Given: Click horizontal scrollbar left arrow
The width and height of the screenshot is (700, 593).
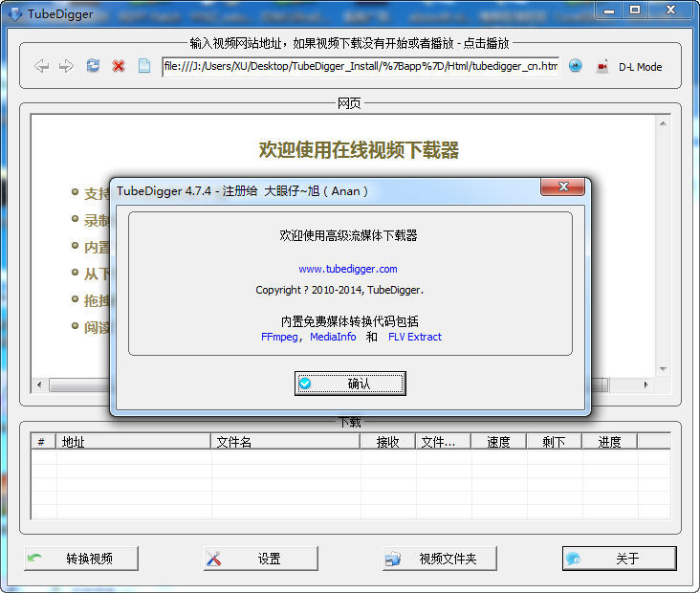Looking at the screenshot, I should 40,384.
